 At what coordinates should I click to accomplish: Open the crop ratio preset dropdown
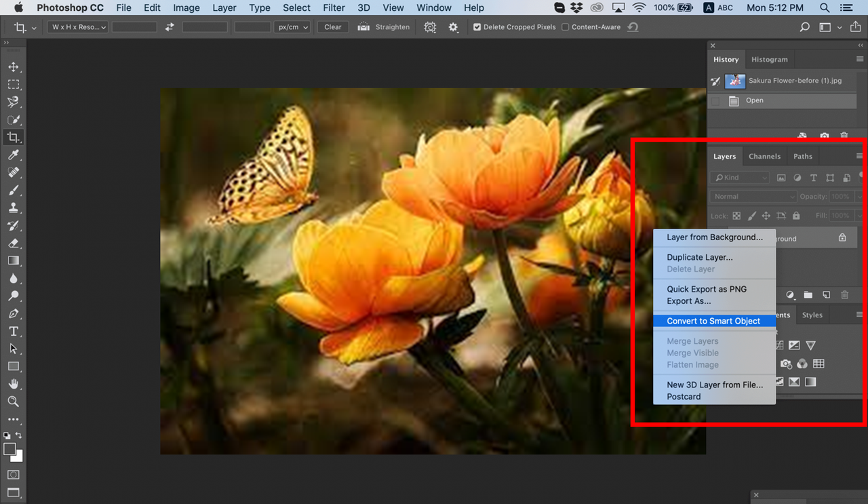tap(77, 26)
